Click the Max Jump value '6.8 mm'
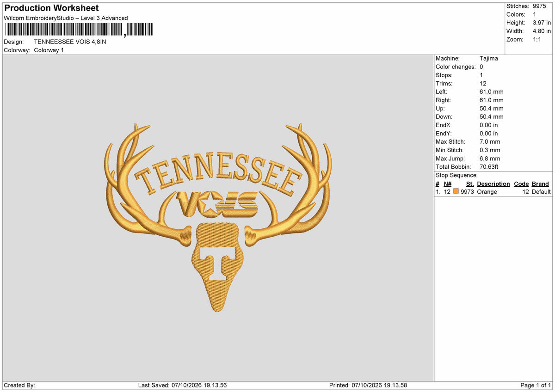 pyautogui.click(x=490, y=159)
